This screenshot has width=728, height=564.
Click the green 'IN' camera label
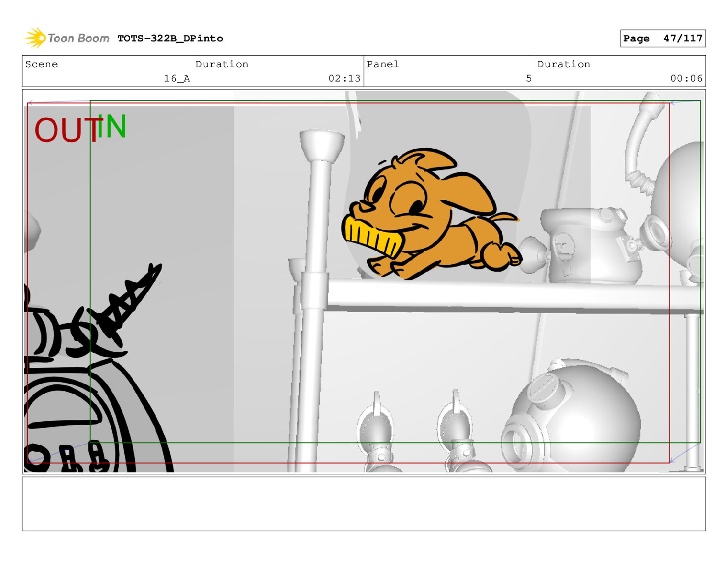pos(111,126)
